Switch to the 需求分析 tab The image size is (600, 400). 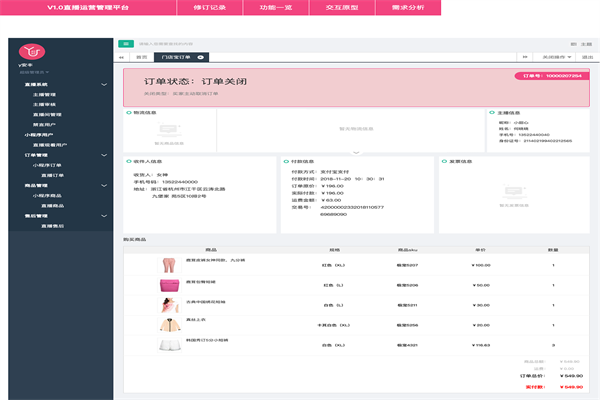(x=408, y=7)
